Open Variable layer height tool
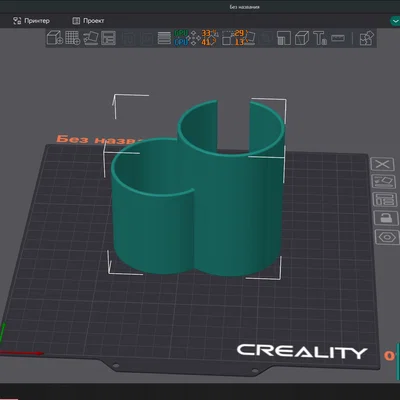 (164, 38)
